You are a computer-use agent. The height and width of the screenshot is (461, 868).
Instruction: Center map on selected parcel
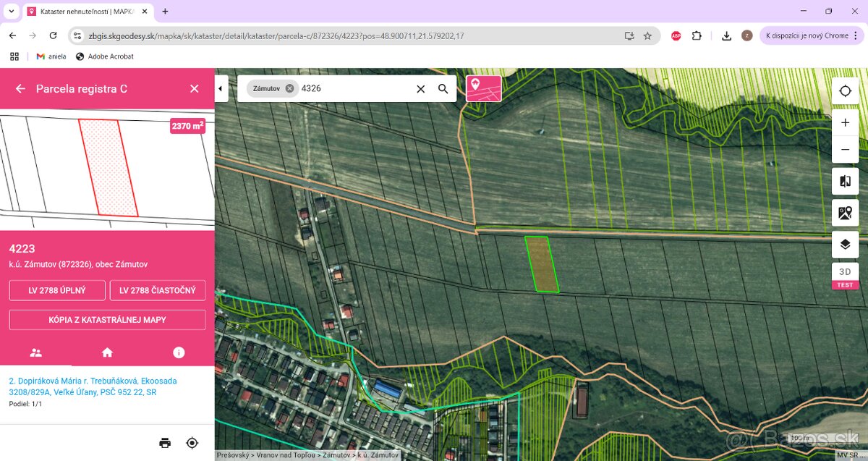click(192, 443)
